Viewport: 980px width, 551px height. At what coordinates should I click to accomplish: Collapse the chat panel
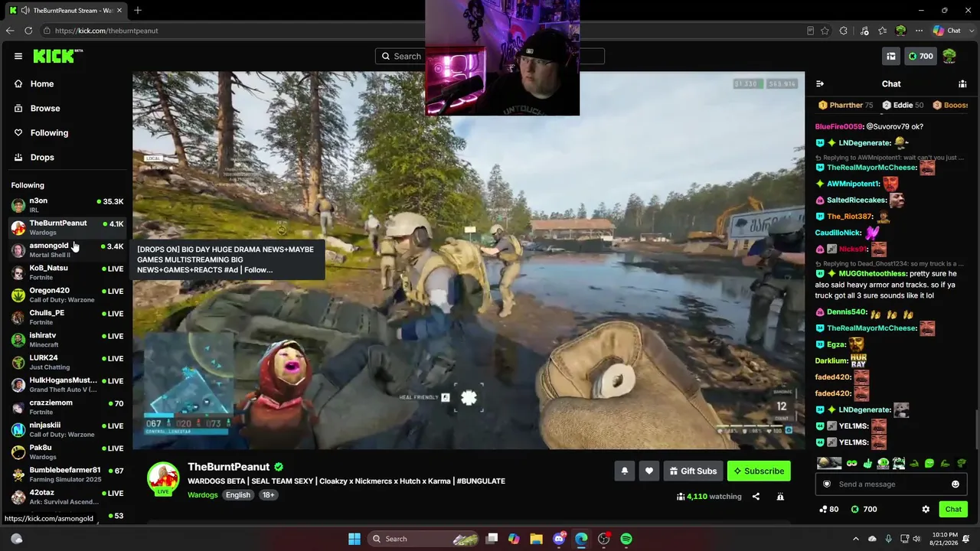[x=820, y=83]
